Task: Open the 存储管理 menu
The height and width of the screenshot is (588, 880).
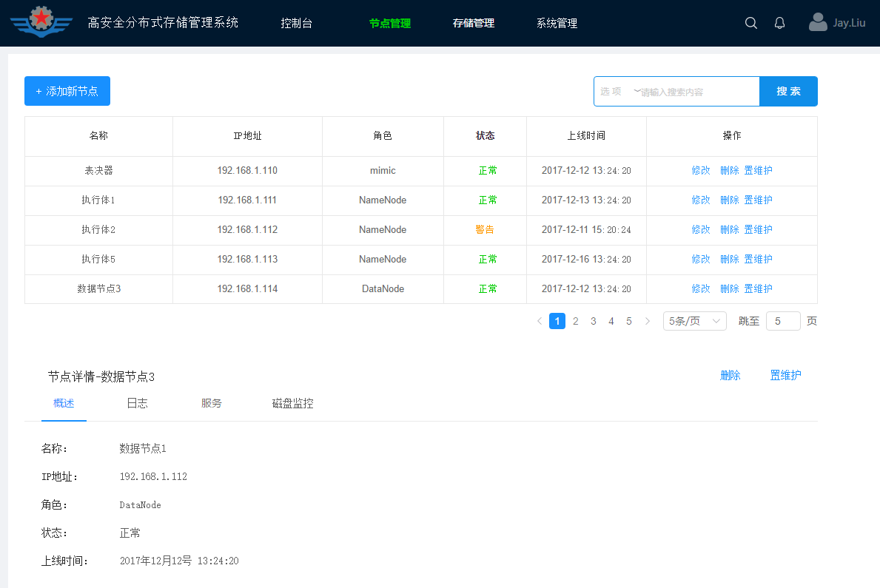Action: pos(473,23)
